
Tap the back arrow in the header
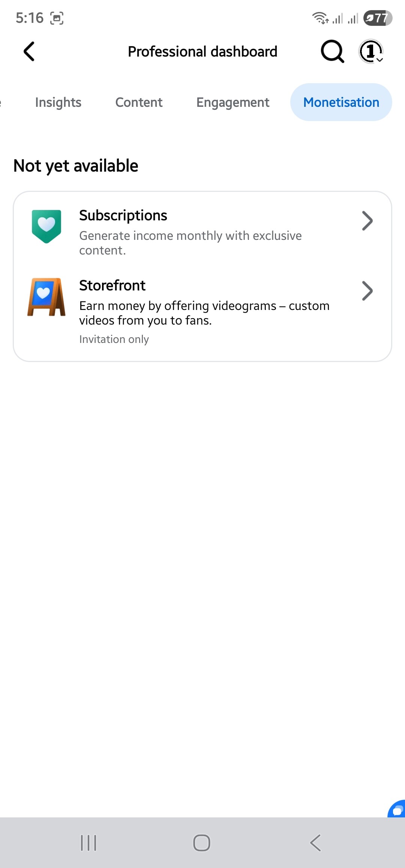pyautogui.click(x=29, y=51)
